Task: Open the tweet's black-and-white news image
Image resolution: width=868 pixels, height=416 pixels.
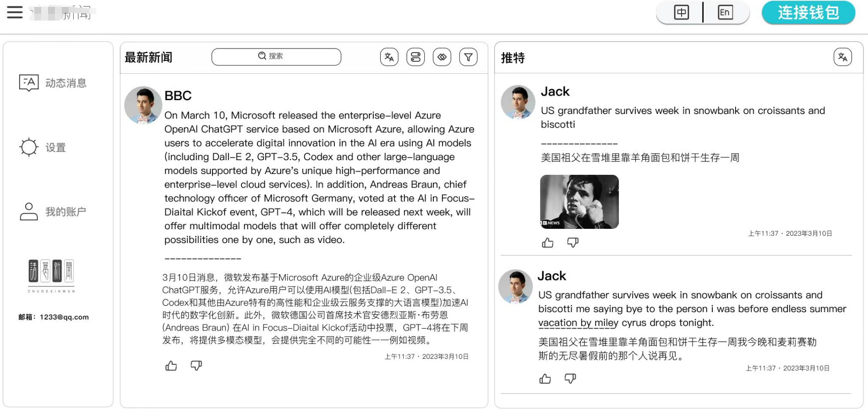Action: click(579, 202)
